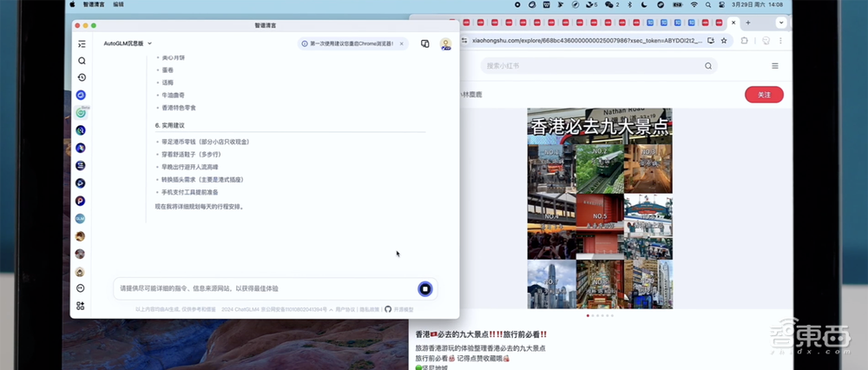868x370 pixels.
Task: Click the instruction input field
Action: pos(260,288)
